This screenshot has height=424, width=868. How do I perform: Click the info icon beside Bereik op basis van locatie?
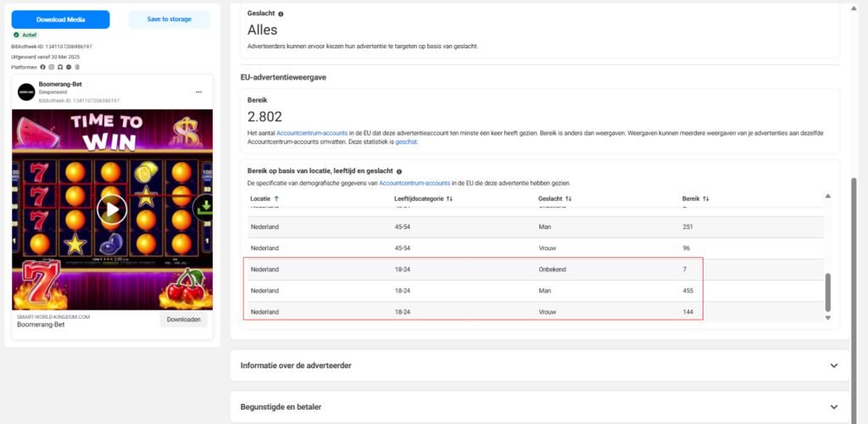click(399, 171)
